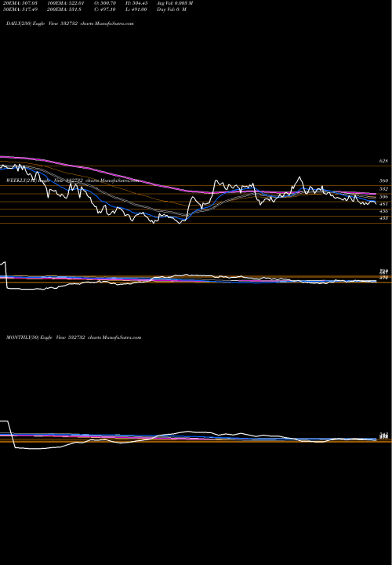Screen dimensions: 392x565
Task: Click the DAILY(250) Eagle View chart title
Action: [70, 24]
